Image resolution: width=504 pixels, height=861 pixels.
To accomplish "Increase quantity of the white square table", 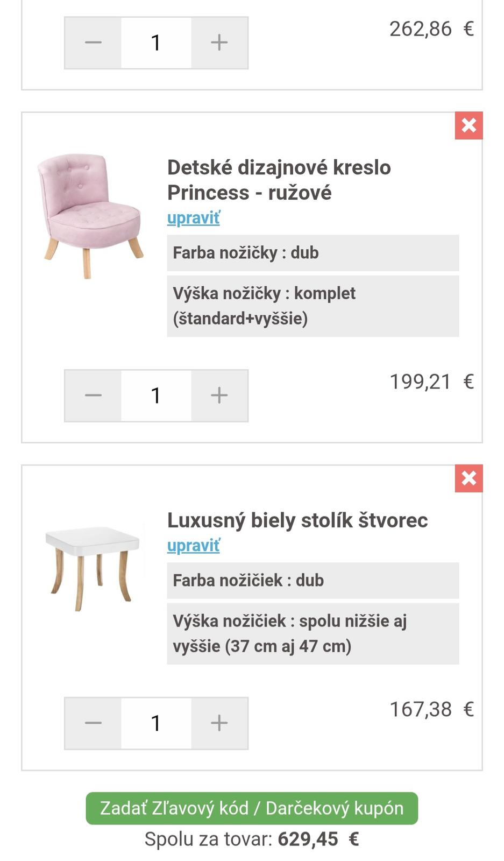I will [219, 723].
